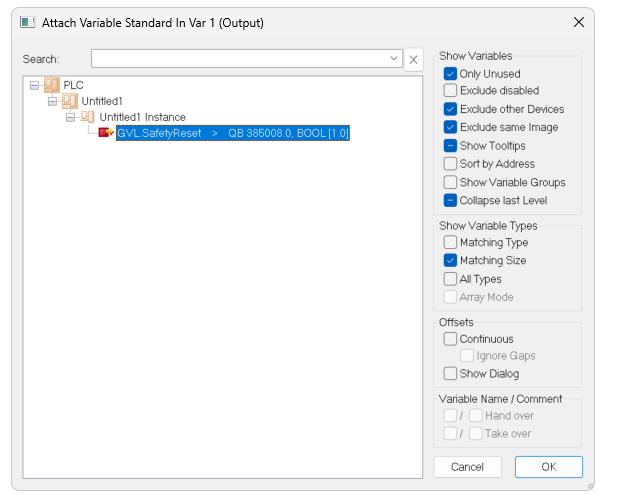Enable Continuous offsets checkbox
619x495 pixels.
pyautogui.click(x=450, y=339)
